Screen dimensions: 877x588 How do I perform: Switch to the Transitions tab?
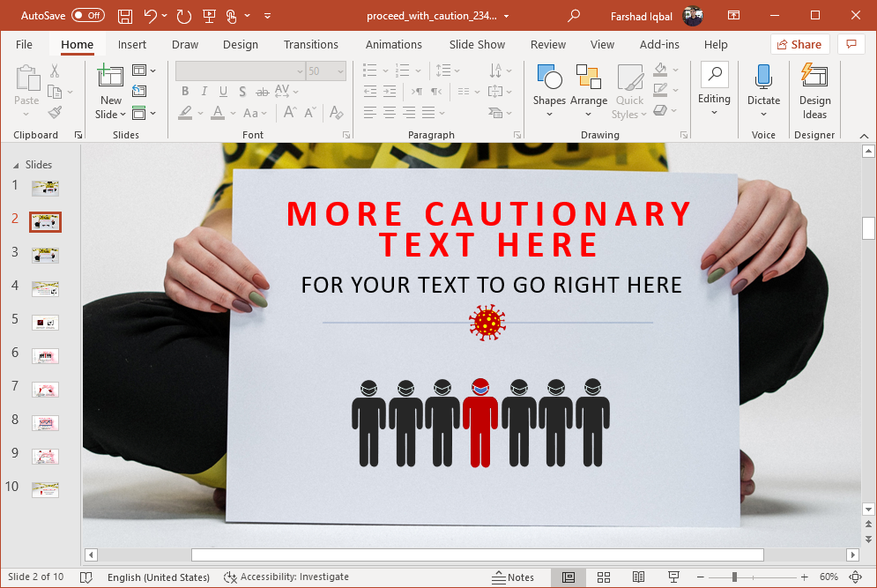tap(310, 44)
